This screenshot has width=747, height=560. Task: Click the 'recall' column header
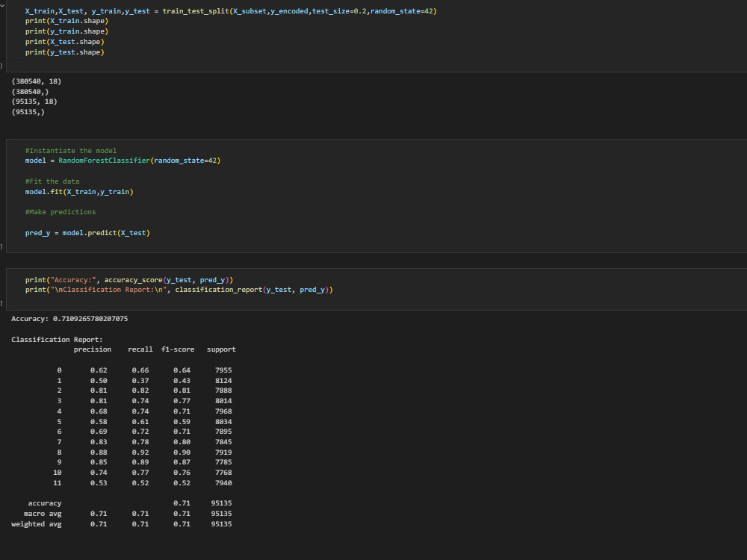pyautogui.click(x=140, y=349)
